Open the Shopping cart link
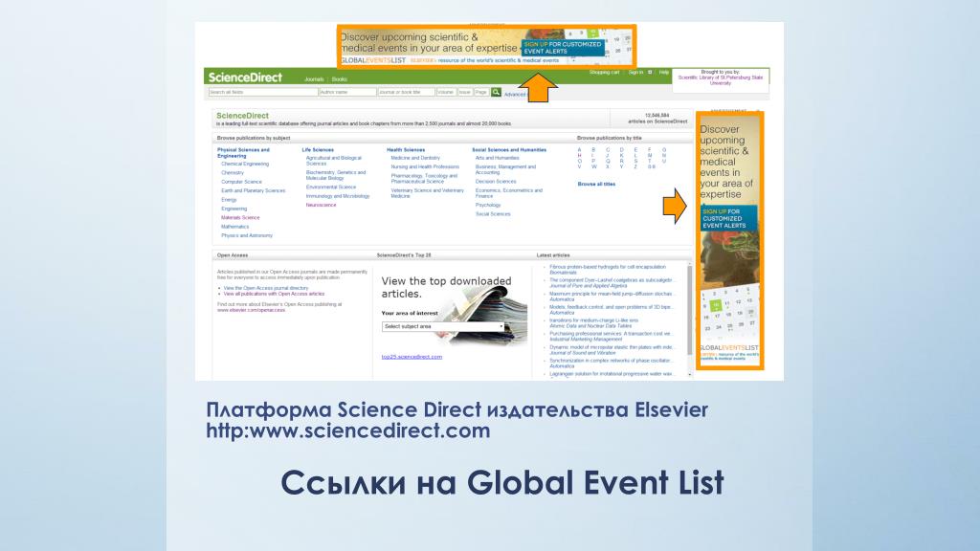This screenshot has width=980, height=551. pyautogui.click(x=605, y=73)
